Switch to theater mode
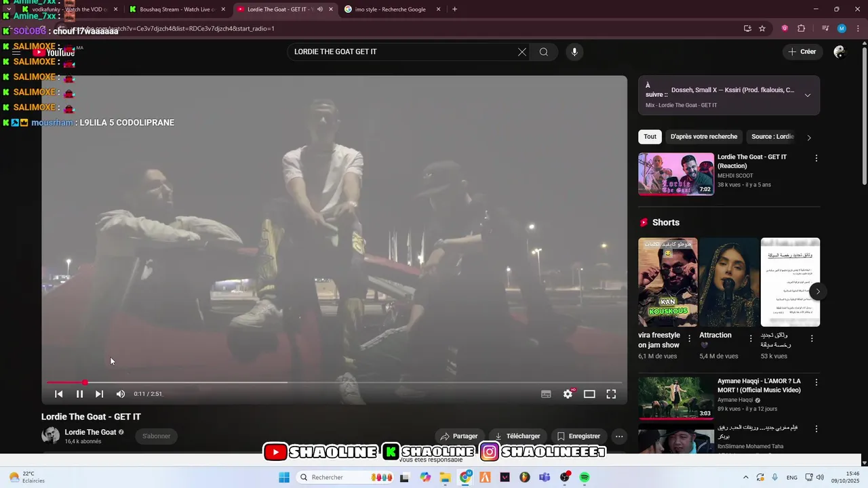Viewport: 868px width, 488px height. click(x=589, y=394)
